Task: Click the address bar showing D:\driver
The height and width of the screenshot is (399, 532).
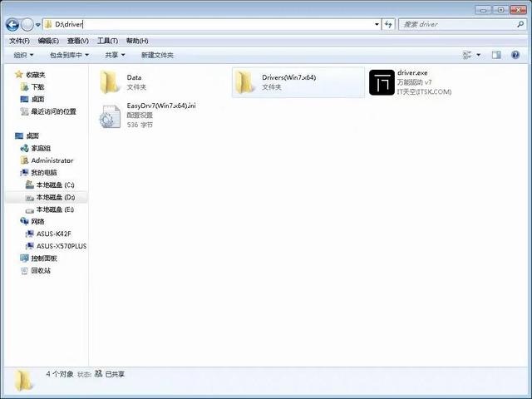Action: pyautogui.click(x=211, y=24)
